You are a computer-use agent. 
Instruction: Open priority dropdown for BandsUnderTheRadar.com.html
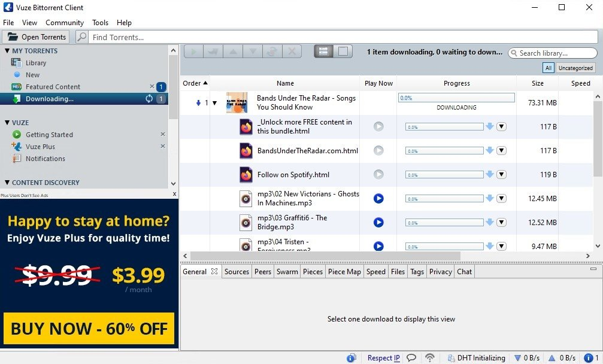[501, 150]
